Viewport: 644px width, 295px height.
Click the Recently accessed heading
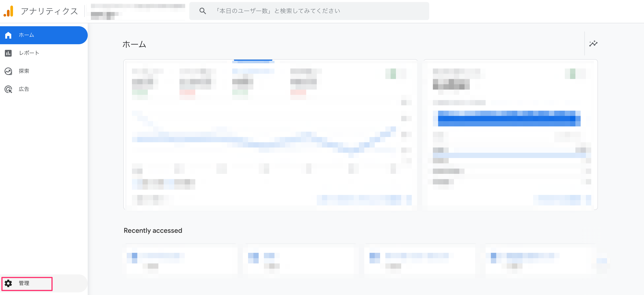[153, 231]
